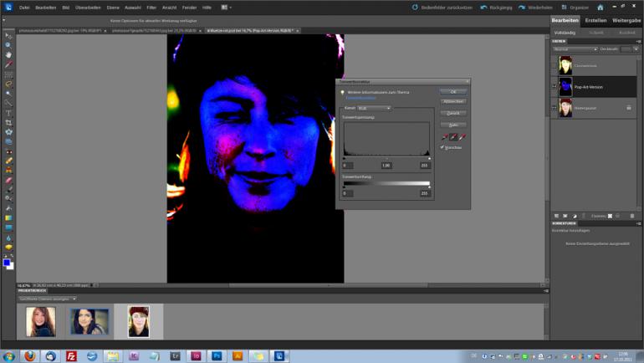Open the Kanal channel dropdown
The height and width of the screenshot is (363, 644).
click(374, 108)
